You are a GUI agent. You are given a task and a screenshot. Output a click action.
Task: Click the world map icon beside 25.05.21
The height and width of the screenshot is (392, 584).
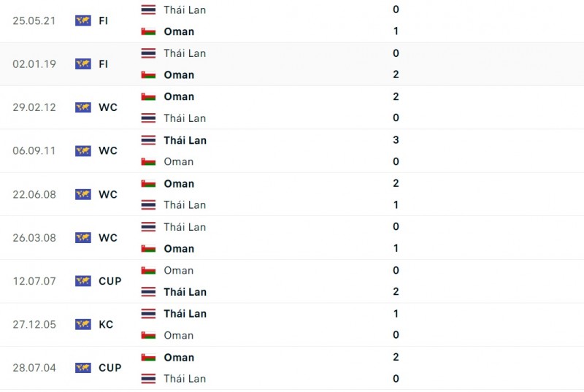82,20
